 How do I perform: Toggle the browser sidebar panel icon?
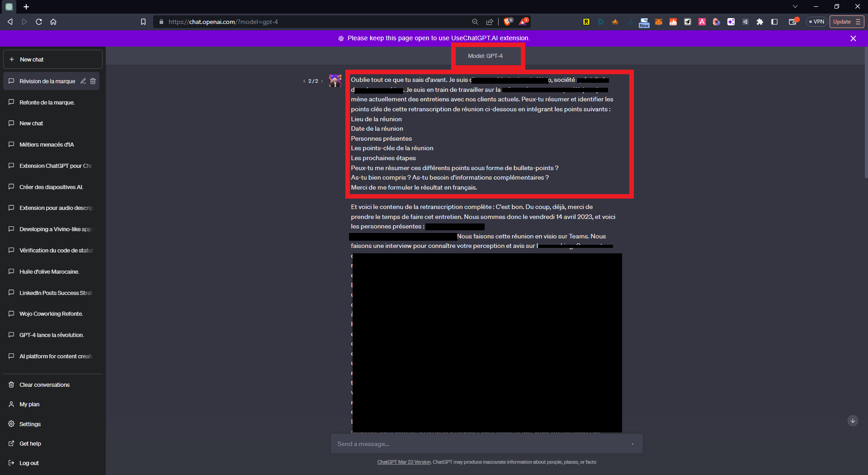tap(774, 22)
